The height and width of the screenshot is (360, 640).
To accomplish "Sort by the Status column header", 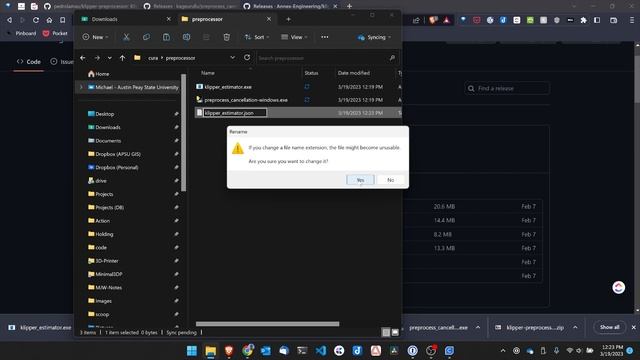I will [x=311, y=73].
